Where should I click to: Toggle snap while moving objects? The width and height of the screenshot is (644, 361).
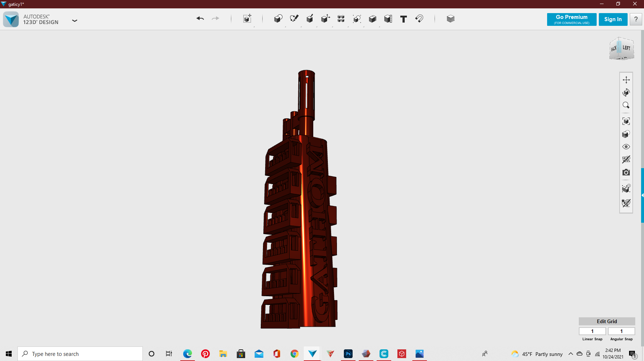626,189
